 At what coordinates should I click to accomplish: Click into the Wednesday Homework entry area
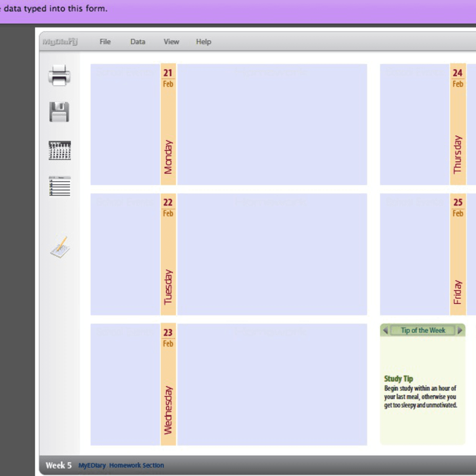point(272,384)
